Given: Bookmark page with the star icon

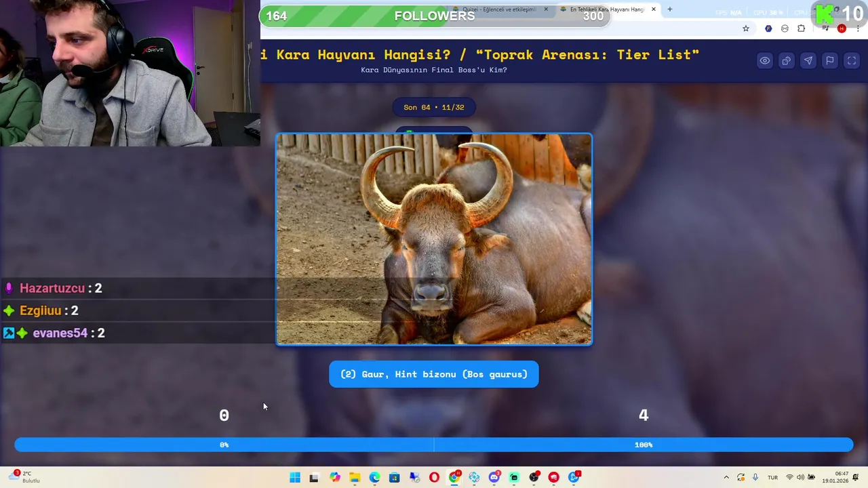Looking at the screenshot, I should click(746, 28).
